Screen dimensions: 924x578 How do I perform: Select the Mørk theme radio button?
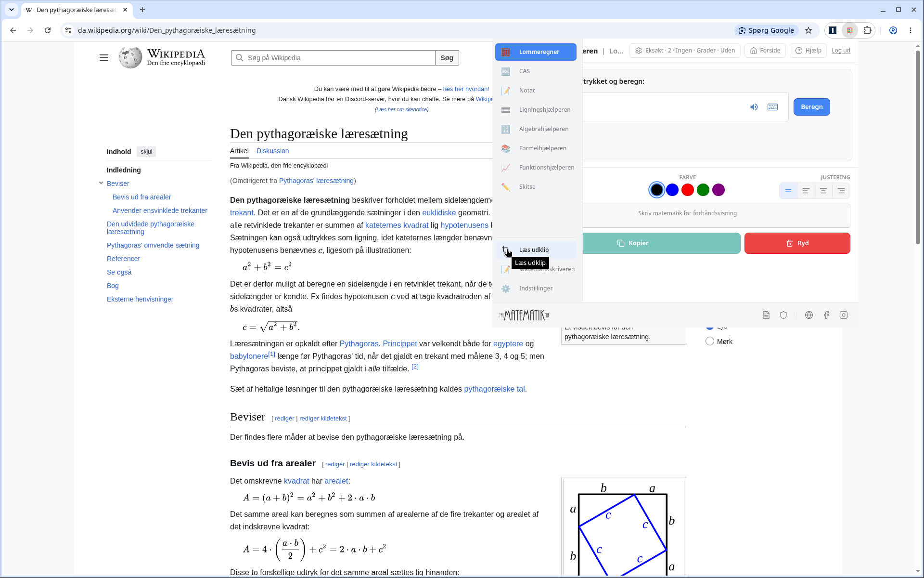(710, 341)
